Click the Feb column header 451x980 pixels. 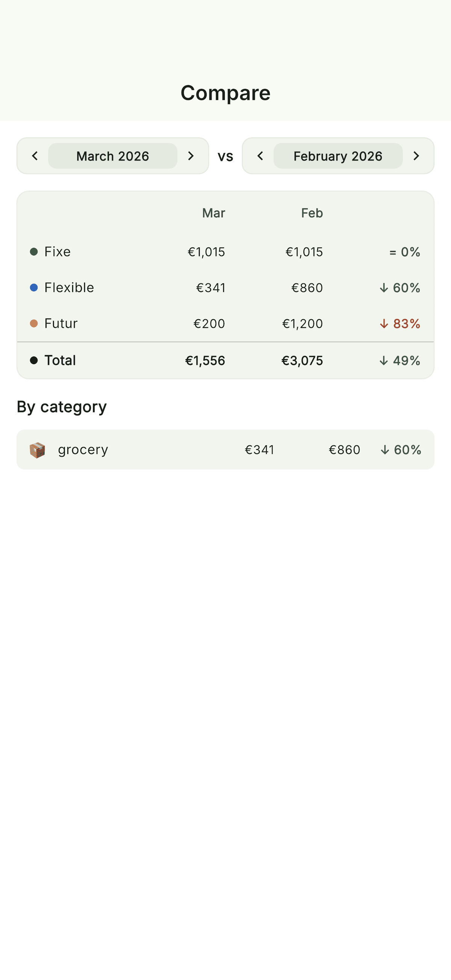312,213
